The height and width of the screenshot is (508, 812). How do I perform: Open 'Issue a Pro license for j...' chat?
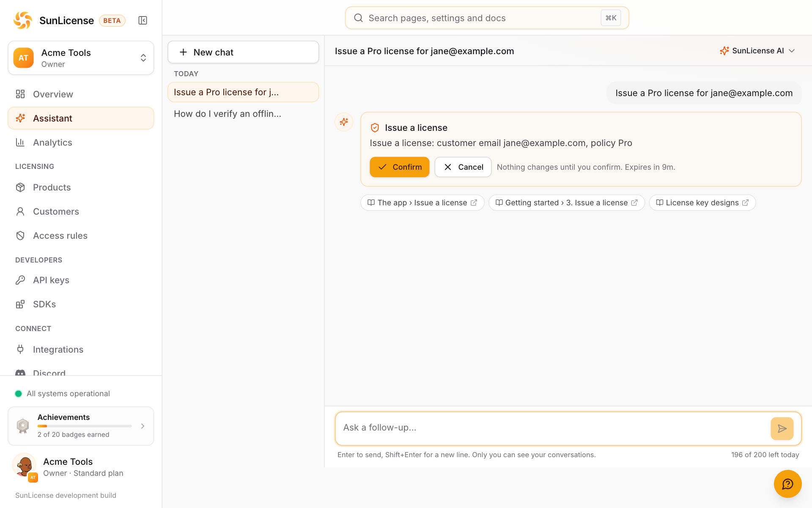click(243, 92)
